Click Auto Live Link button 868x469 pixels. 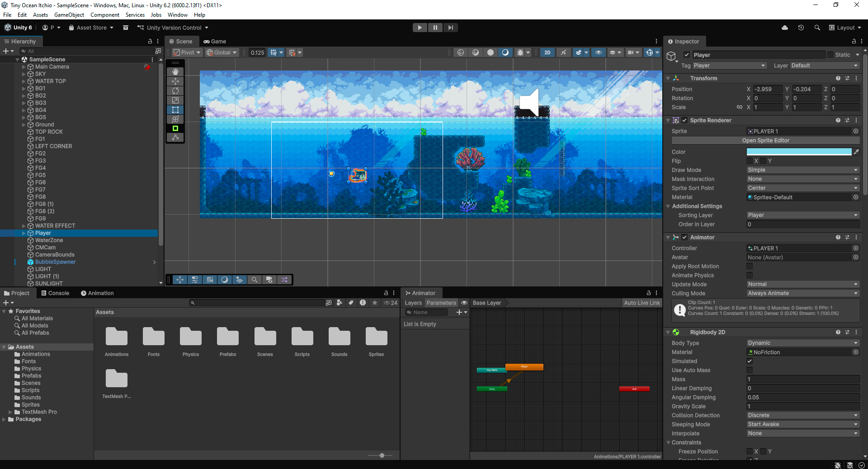tap(642, 303)
